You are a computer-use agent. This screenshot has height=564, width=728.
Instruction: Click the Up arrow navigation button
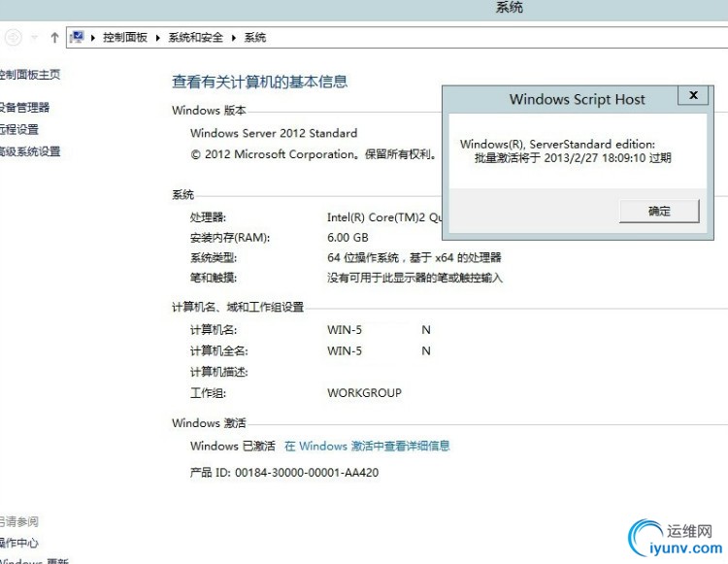pos(54,38)
